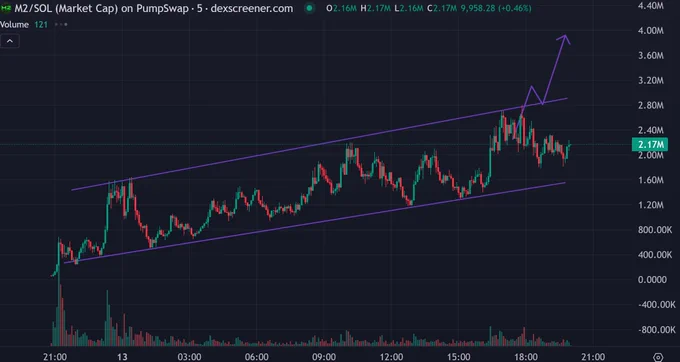The width and height of the screenshot is (680, 362).
Task: Click the change value 9,958.28 (+0.46%)
Action: pyautogui.click(x=497, y=8)
